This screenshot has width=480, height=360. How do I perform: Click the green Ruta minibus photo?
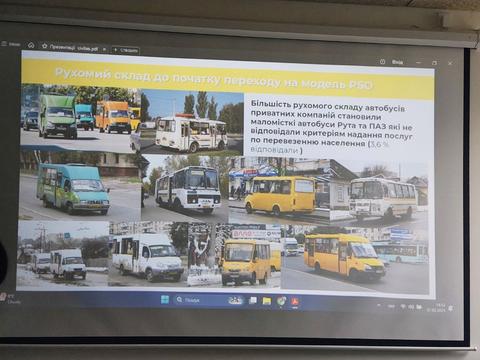click(81, 117)
